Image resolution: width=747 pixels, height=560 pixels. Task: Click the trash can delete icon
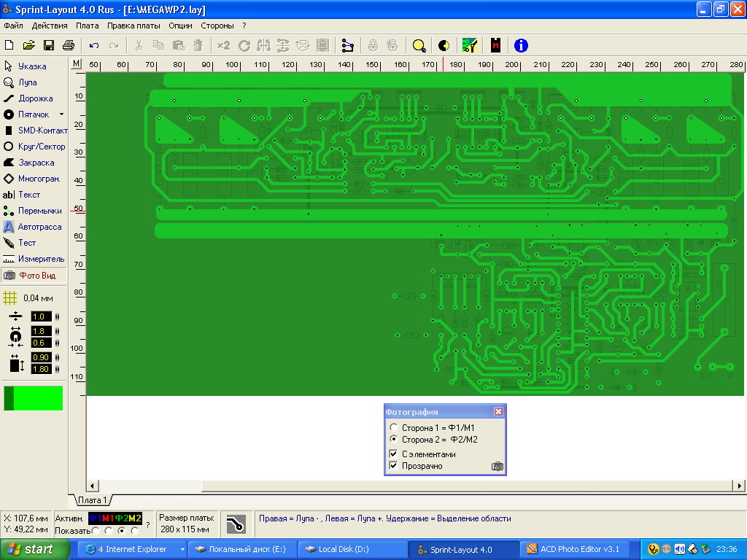coord(198,46)
